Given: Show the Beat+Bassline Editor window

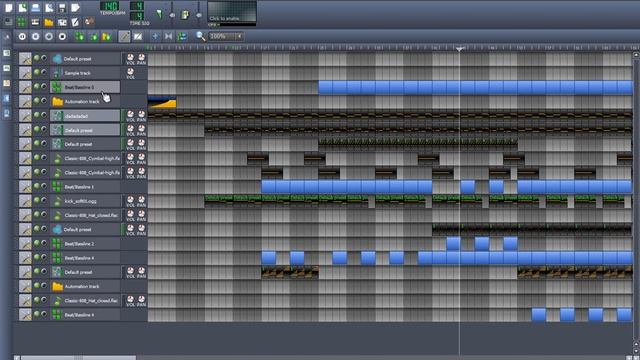Looking at the screenshot, I should 22,22.
